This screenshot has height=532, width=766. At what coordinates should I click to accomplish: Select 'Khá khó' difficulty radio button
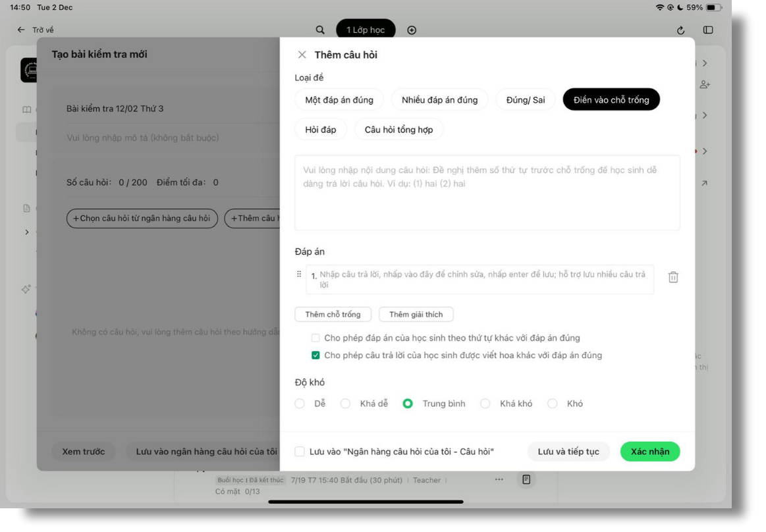(x=485, y=404)
